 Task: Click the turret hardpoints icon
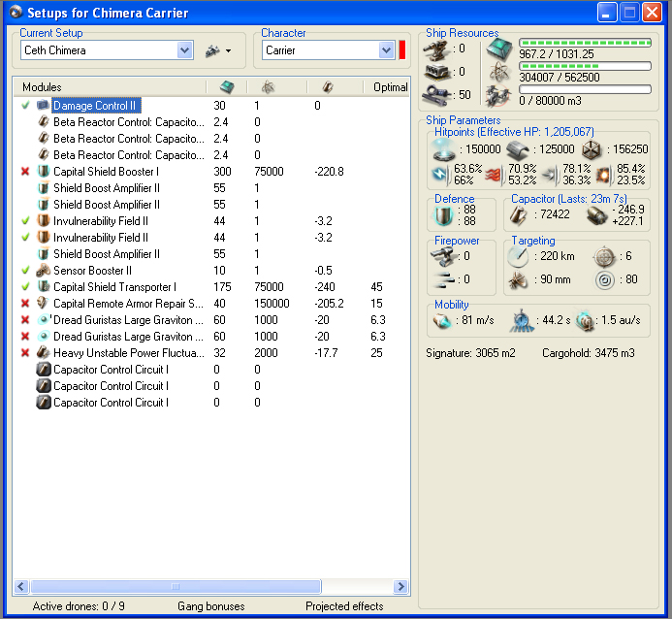pos(436,49)
